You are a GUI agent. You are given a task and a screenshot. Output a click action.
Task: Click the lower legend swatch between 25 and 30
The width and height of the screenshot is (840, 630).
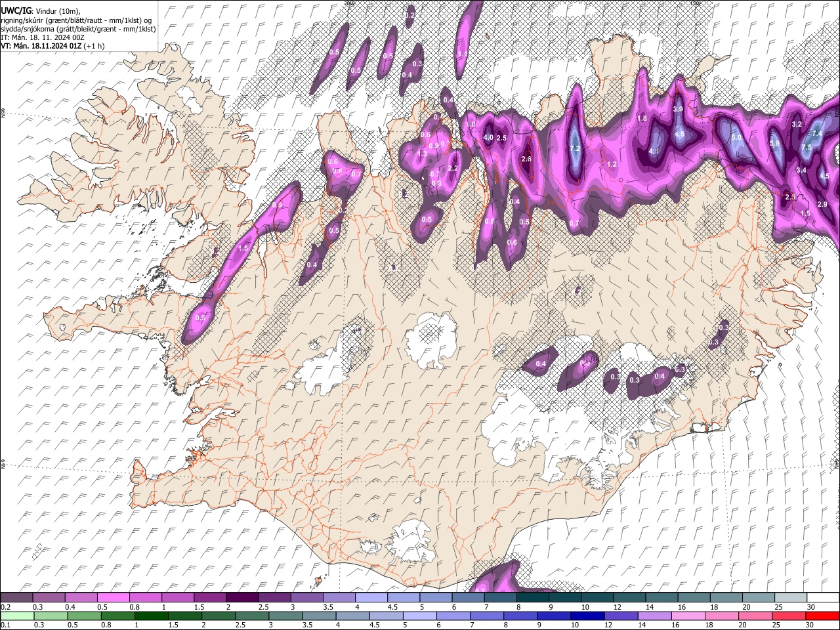(788, 616)
